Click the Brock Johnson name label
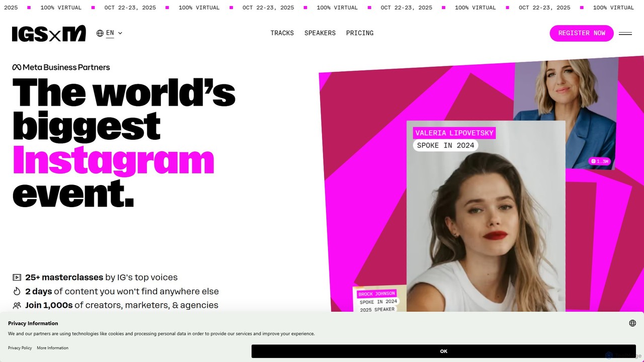Image resolution: width=644 pixels, height=362 pixels. [x=376, y=294]
